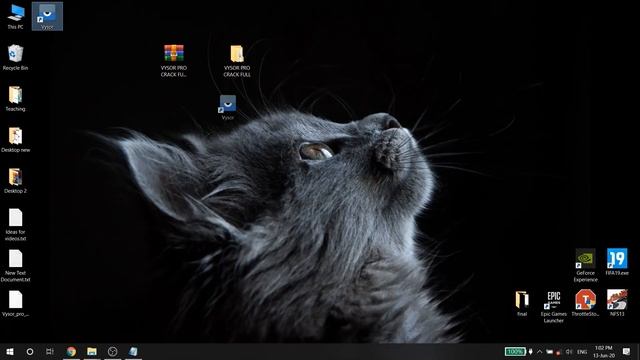640x360 pixels.
Task: Select the Desktop new folder icon
Action: coord(16,140)
